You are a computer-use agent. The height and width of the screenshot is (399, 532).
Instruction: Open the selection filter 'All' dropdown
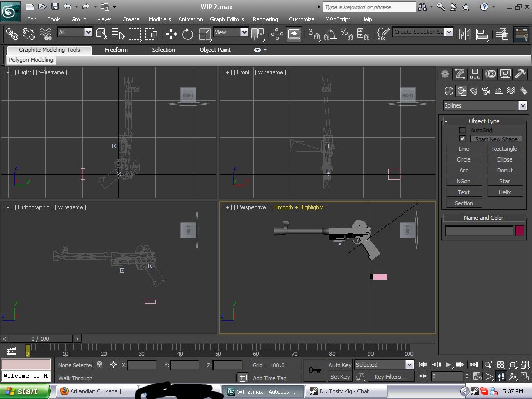(x=87, y=32)
